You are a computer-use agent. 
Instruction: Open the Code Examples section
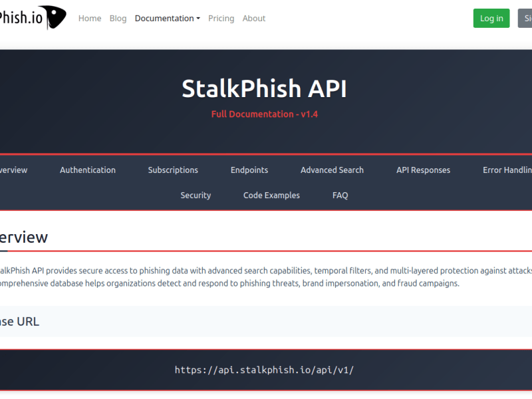pyautogui.click(x=271, y=195)
